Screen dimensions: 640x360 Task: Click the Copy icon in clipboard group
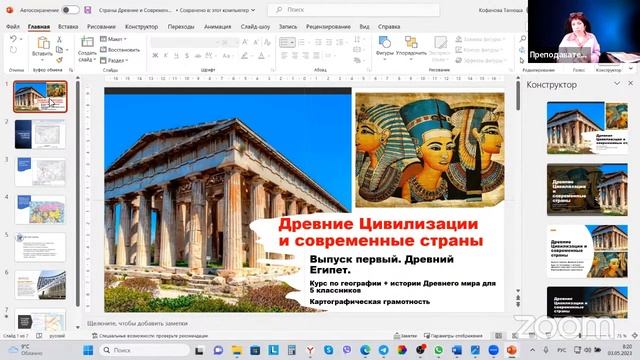(x=60, y=50)
